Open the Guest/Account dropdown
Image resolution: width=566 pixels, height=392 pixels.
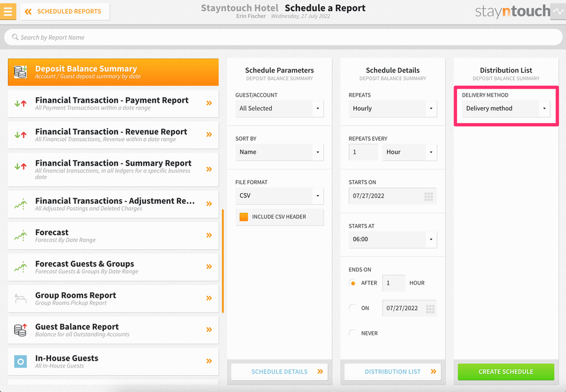(279, 108)
